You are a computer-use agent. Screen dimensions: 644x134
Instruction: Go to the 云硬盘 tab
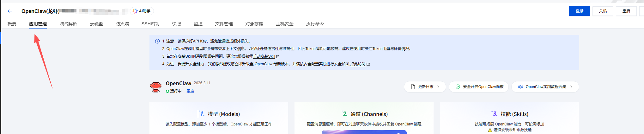(x=96, y=24)
